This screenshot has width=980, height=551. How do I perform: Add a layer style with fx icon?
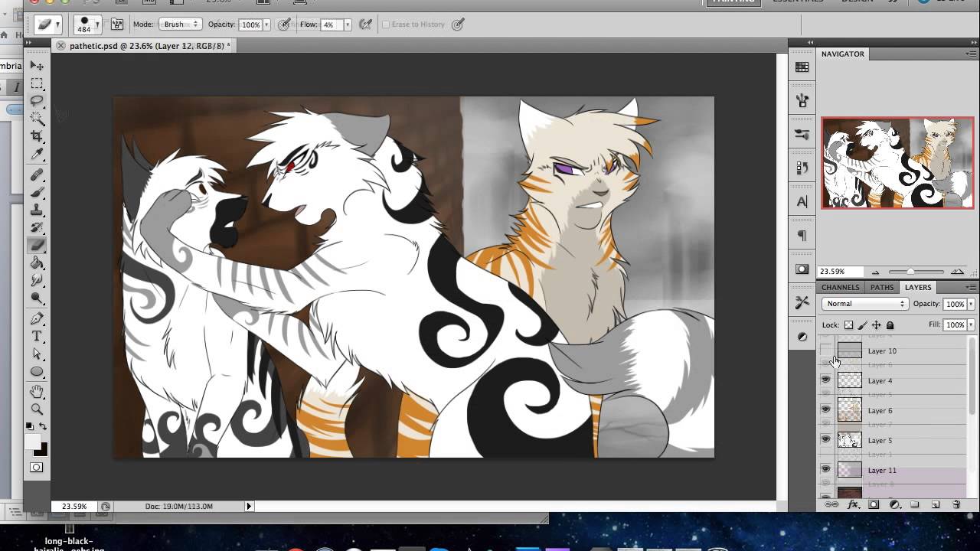(853, 505)
